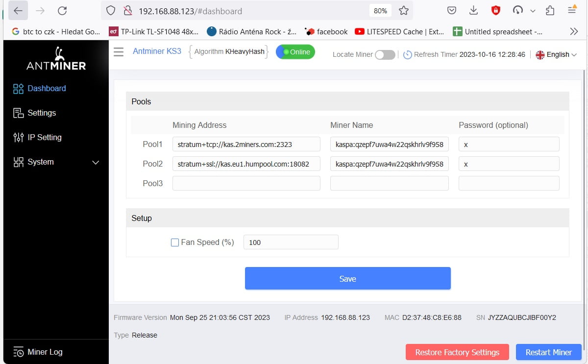Viewport: 588px width, 364px height.
Task: Open the English language dropdown
Action: pyautogui.click(x=556, y=55)
